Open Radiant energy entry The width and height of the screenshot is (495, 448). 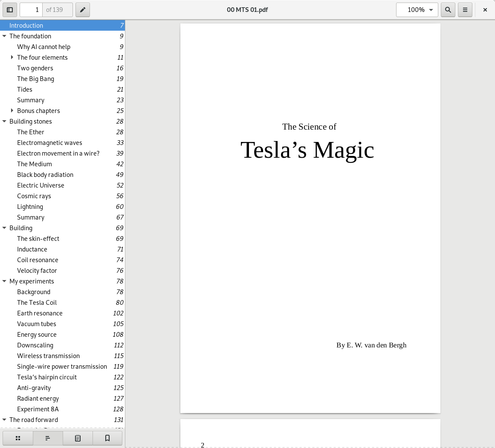63,399
